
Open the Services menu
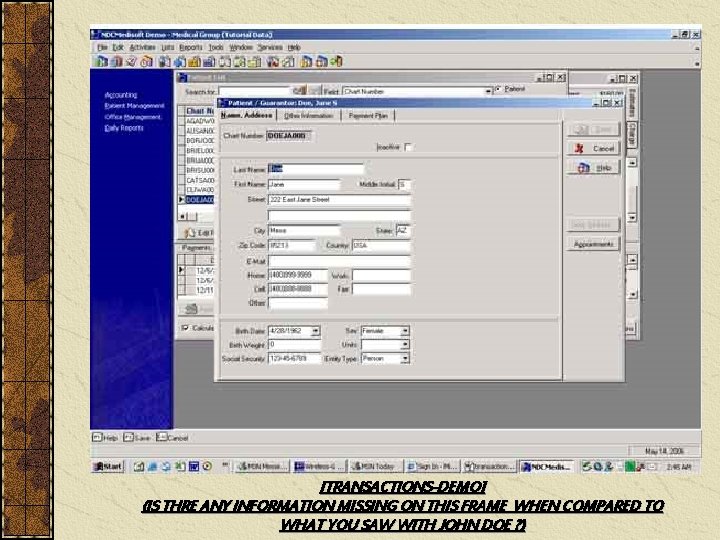coord(270,47)
